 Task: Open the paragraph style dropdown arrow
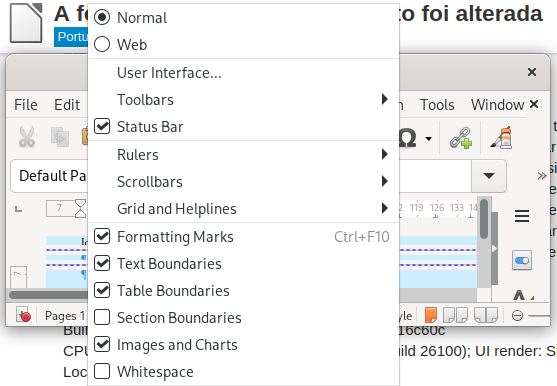(489, 176)
